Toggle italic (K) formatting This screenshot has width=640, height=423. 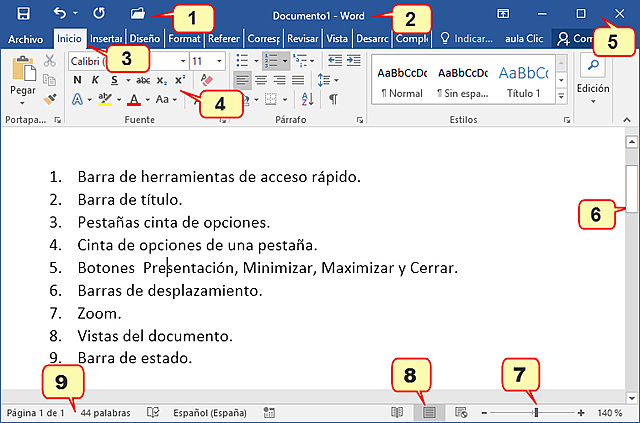[95, 80]
